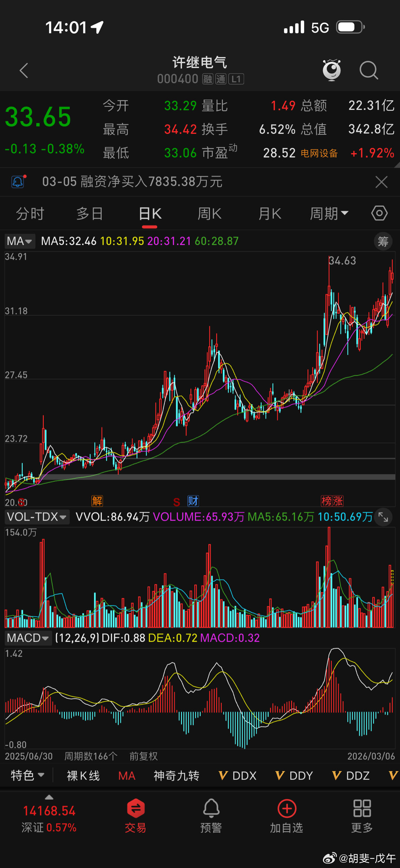Tap the volume bars chart

coord(200,577)
